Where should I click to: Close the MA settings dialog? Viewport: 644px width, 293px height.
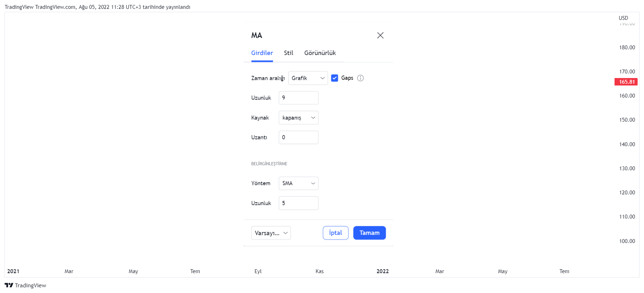click(x=380, y=35)
